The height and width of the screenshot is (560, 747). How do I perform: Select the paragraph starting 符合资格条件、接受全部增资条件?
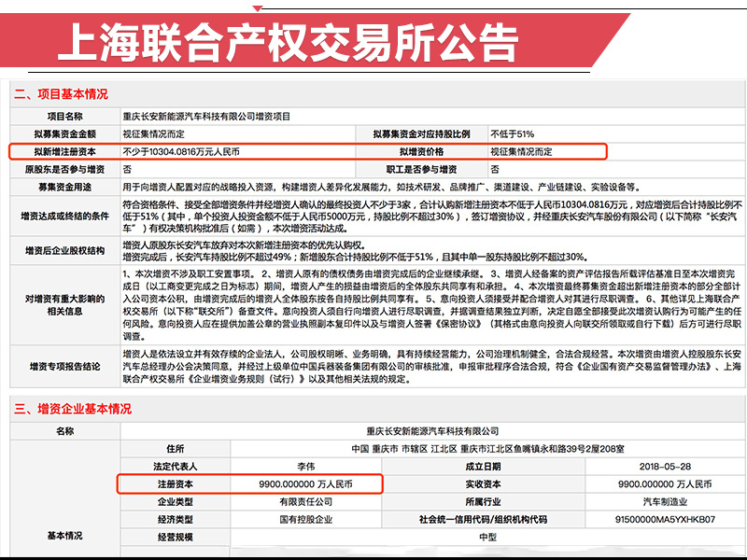coord(432,217)
